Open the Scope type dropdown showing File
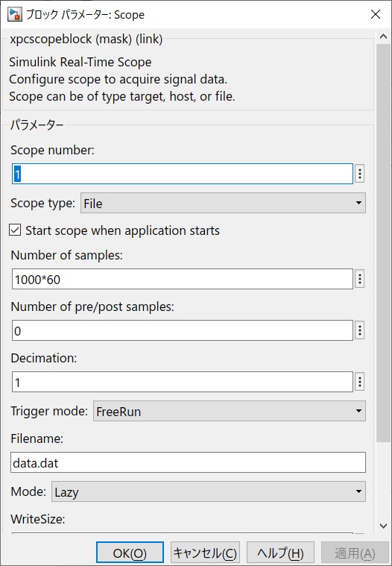Screen dimensions: 392x566 click(223, 203)
